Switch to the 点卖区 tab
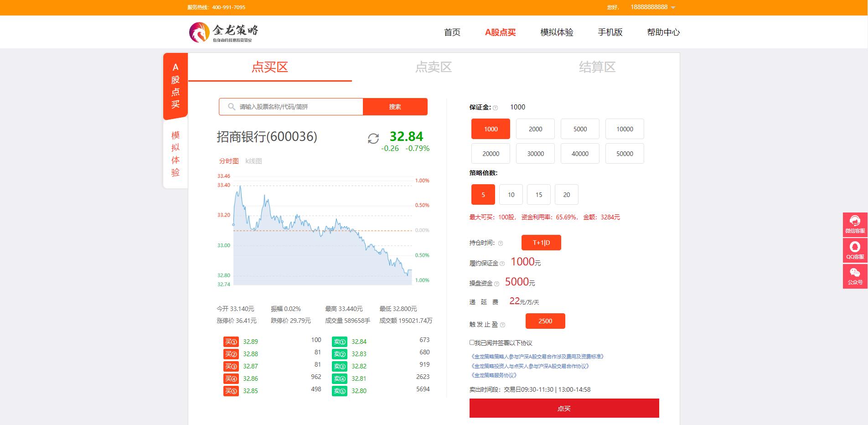 433,67
